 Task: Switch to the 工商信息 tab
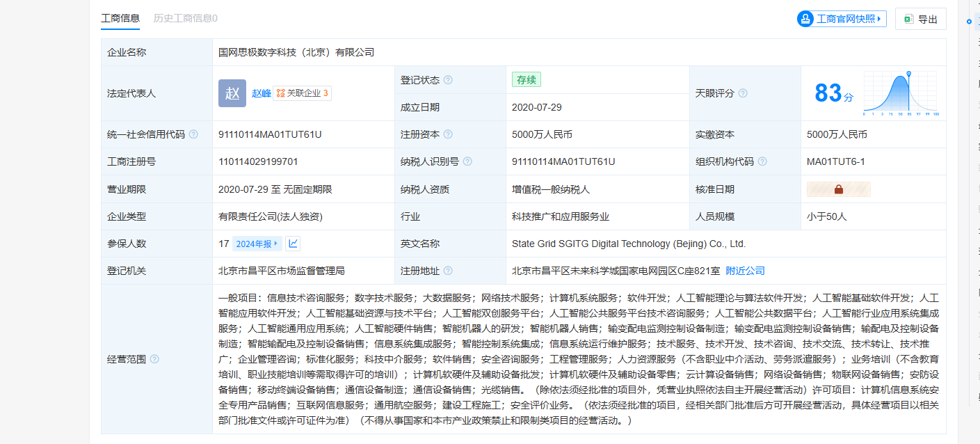click(120, 19)
